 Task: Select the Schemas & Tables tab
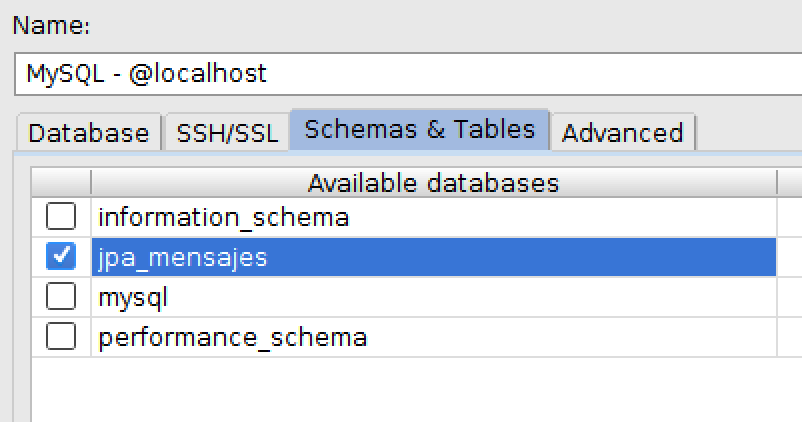(419, 129)
